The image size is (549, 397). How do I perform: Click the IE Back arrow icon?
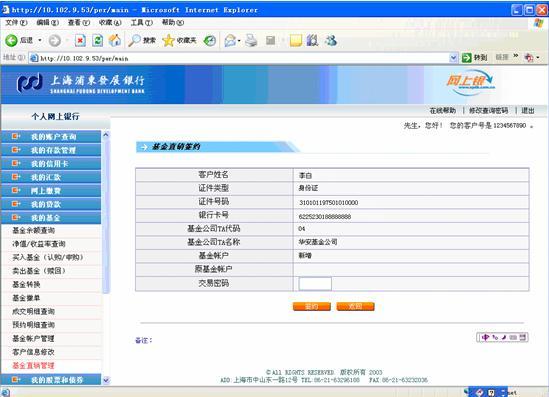point(11,41)
